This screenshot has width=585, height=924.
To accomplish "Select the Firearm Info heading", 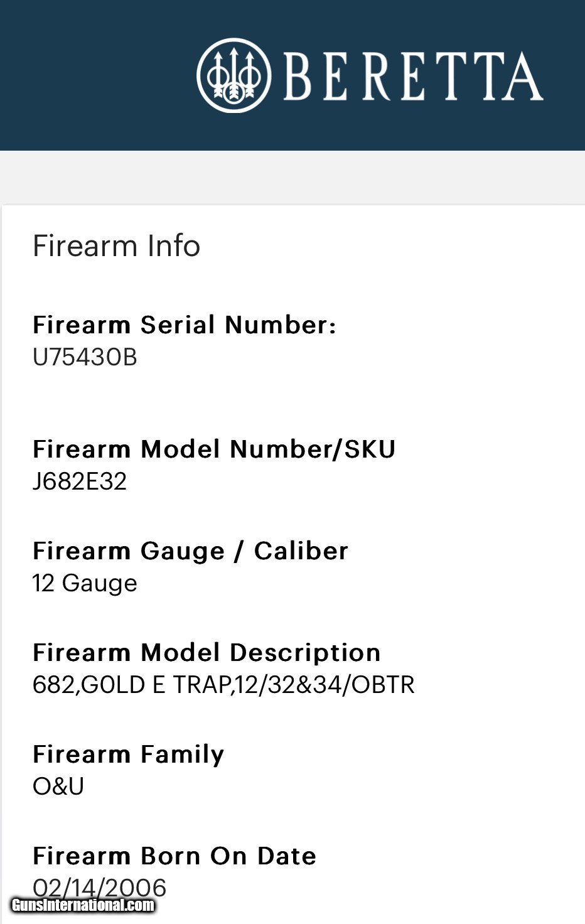I will click(x=116, y=245).
